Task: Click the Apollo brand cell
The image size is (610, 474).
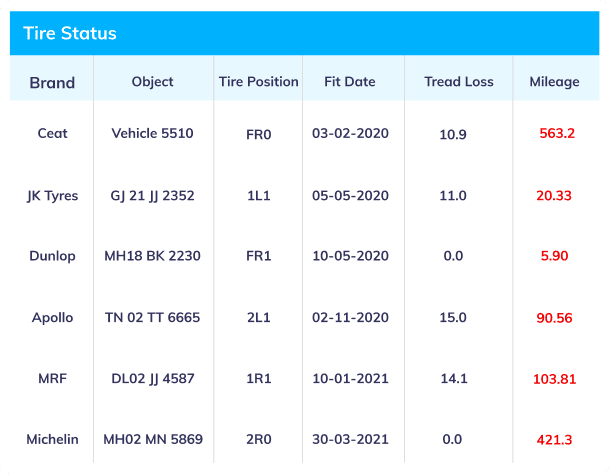Action: pyautogui.click(x=52, y=318)
